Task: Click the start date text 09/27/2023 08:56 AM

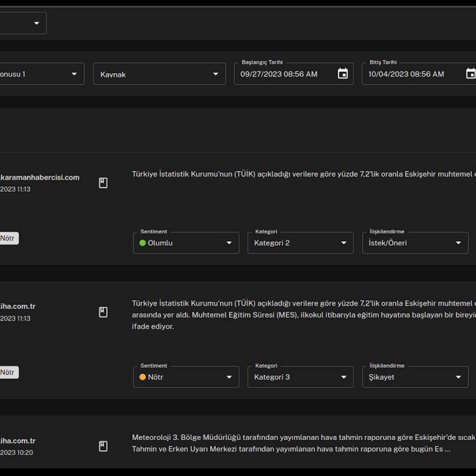Action: pos(279,74)
